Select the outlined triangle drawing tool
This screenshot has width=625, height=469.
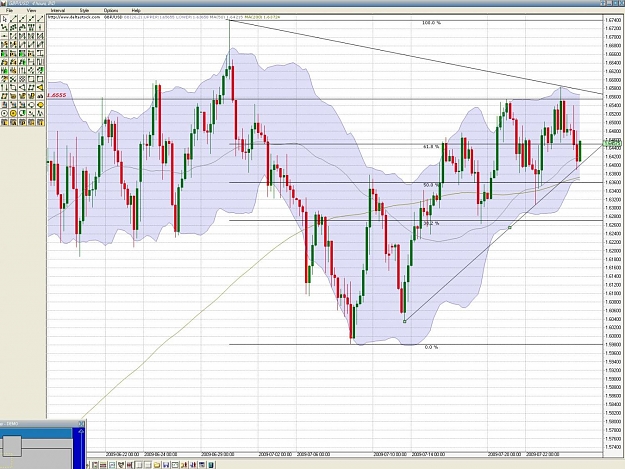(x=22, y=88)
